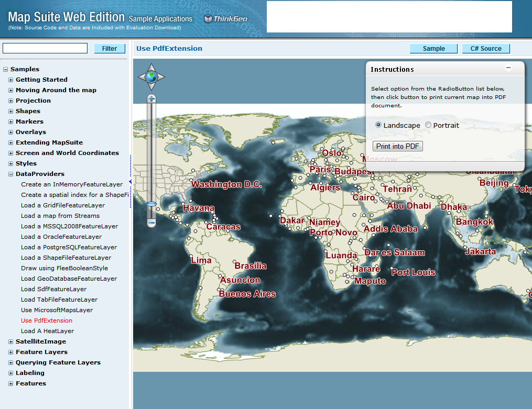The height and width of the screenshot is (409, 532).
Task: Expand the Getting Started node
Action: (x=11, y=80)
